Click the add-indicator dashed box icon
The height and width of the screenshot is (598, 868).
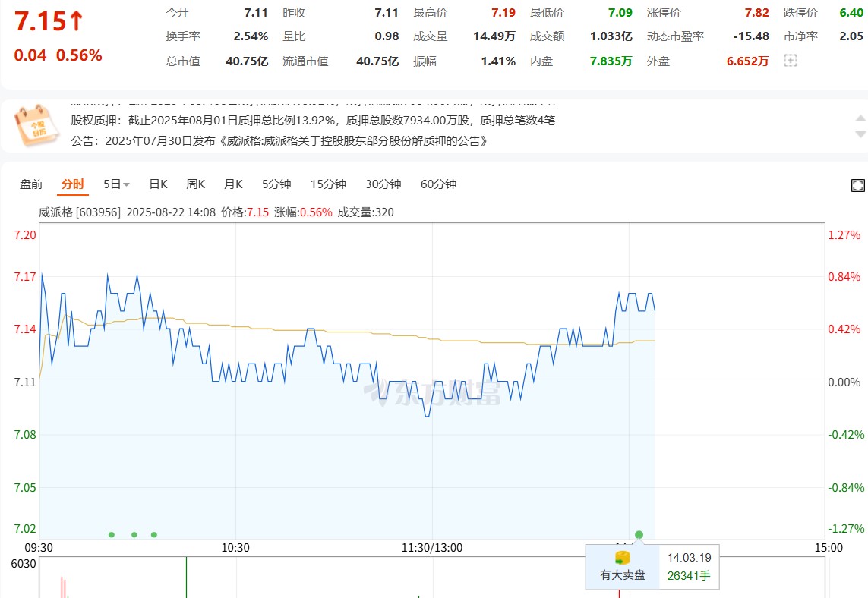tap(791, 61)
